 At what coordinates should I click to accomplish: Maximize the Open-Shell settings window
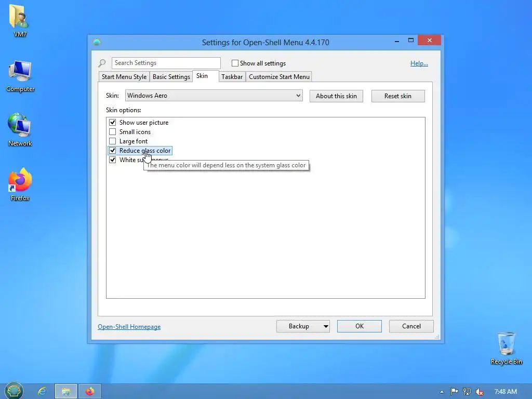coord(411,40)
